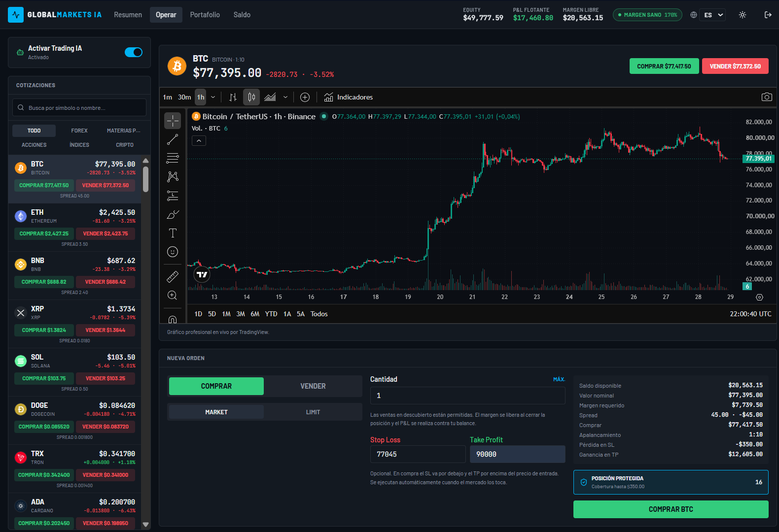The image size is (779, 532).
Task: Open the Portafolio tab
Action: 205,15
